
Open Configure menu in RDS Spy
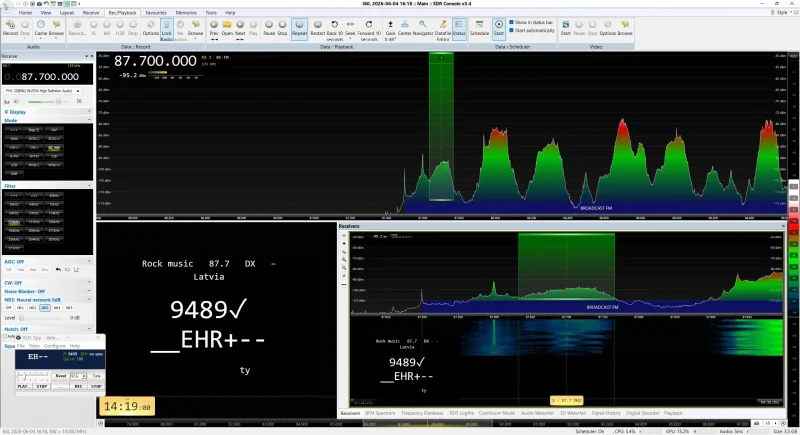coord(55,346)
